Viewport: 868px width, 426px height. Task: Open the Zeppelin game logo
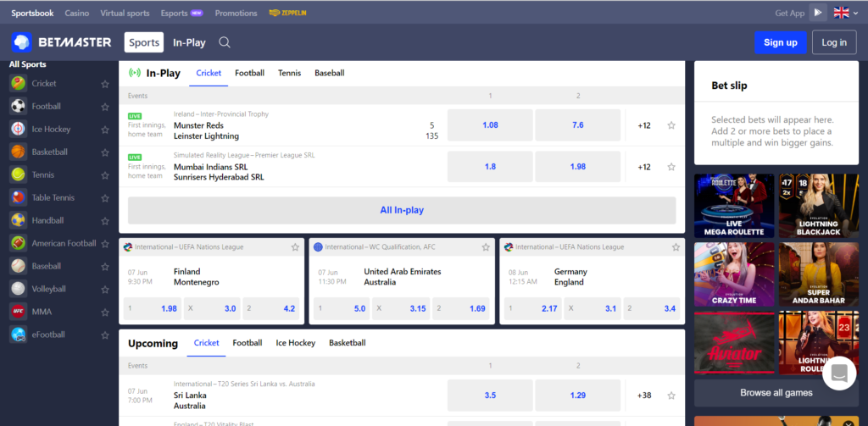coord(288,13)
